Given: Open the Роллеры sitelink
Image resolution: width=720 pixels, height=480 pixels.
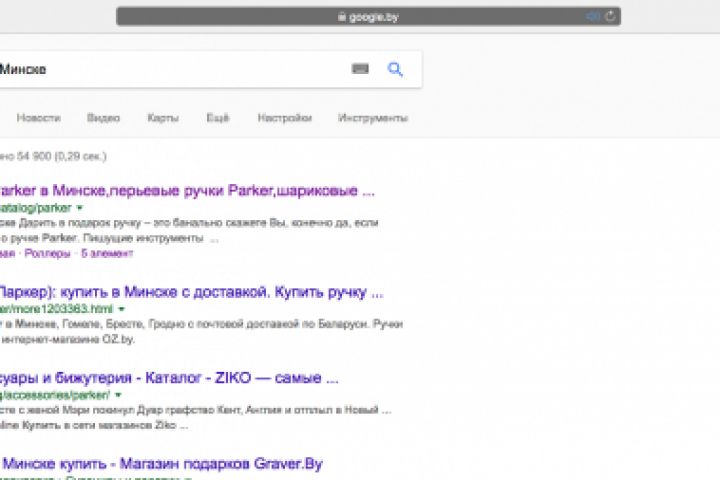Looking at the screenshot, I should (x=47, y=254).
